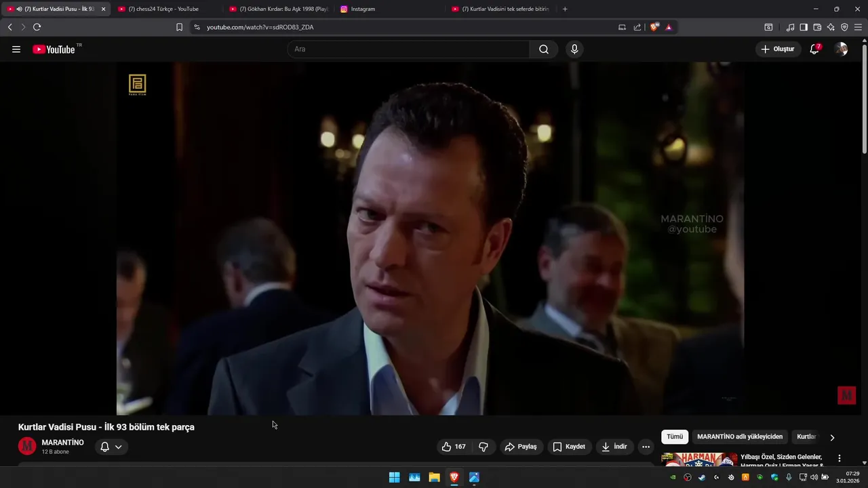Open Yılbaşı Özel recommended video thumbnail
The width and height of the screenshot is (868, 488).
699,460
